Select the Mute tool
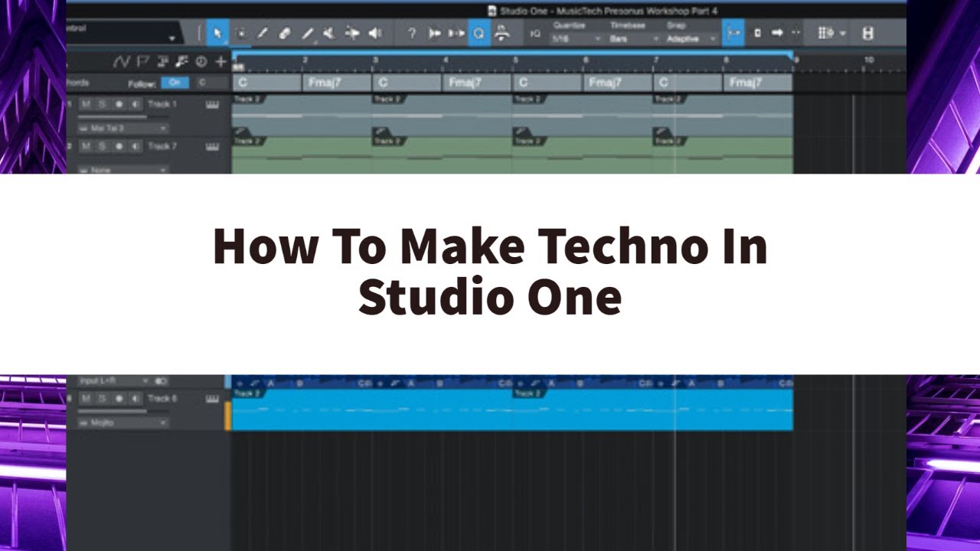 coord(328,33)
